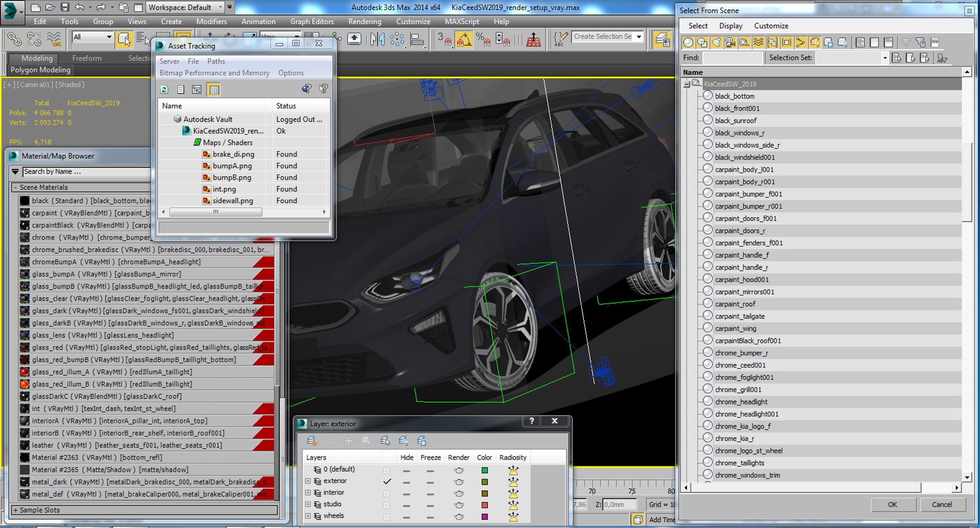Open the Workspace: Default dropdown
Screen dimensions: 980x528
click(x=186, y=7)
